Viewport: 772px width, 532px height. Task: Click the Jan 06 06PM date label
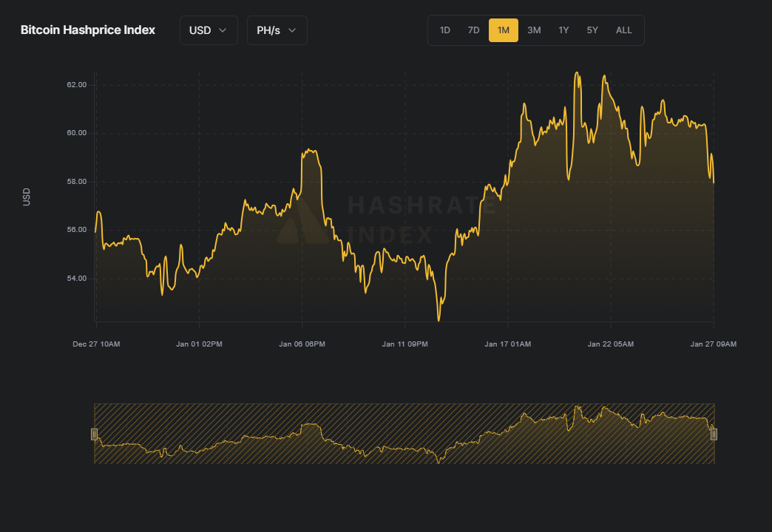(302, 344)
